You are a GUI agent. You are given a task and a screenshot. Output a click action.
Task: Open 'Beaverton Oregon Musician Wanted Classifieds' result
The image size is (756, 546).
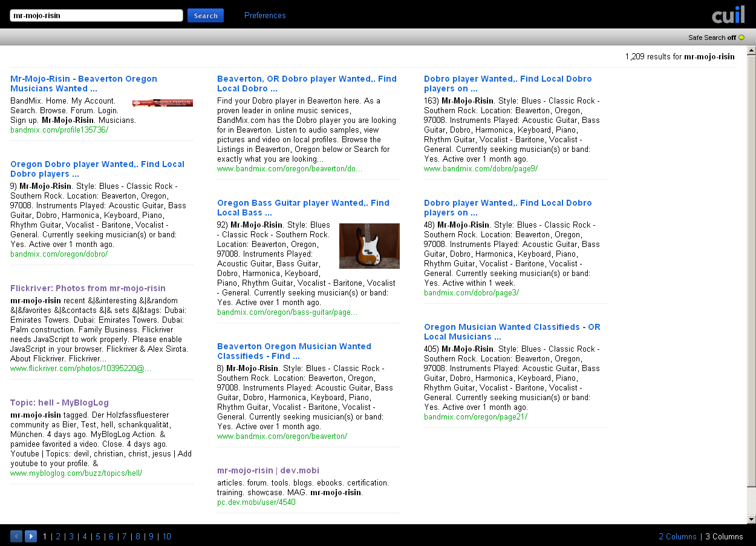tap(294, 351)
